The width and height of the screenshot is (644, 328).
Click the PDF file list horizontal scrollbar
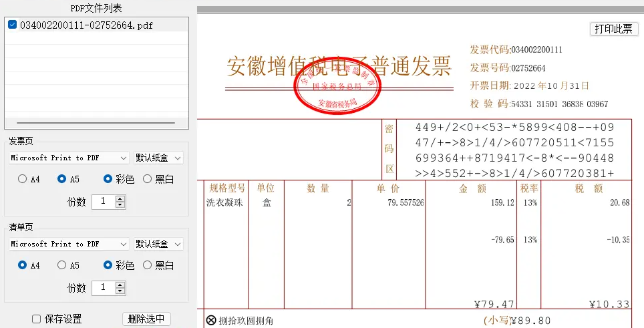[x=96, y=123]
